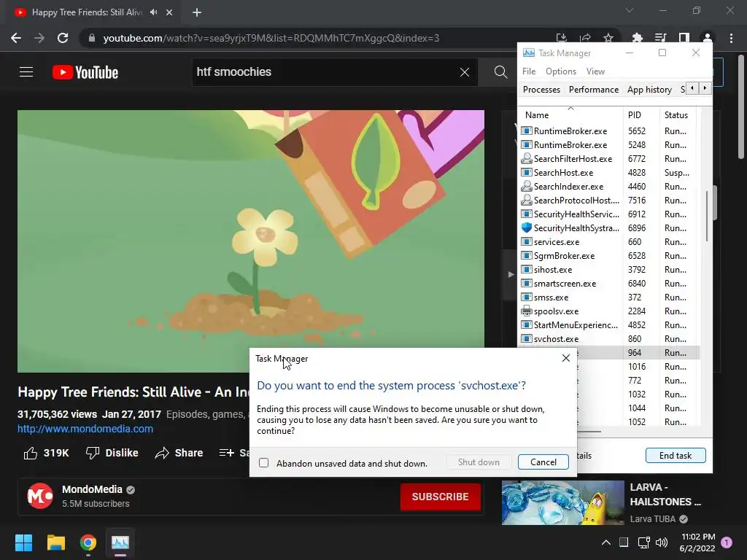
Task: Click Chrome icon on taskbar
Action: [88, 542]
